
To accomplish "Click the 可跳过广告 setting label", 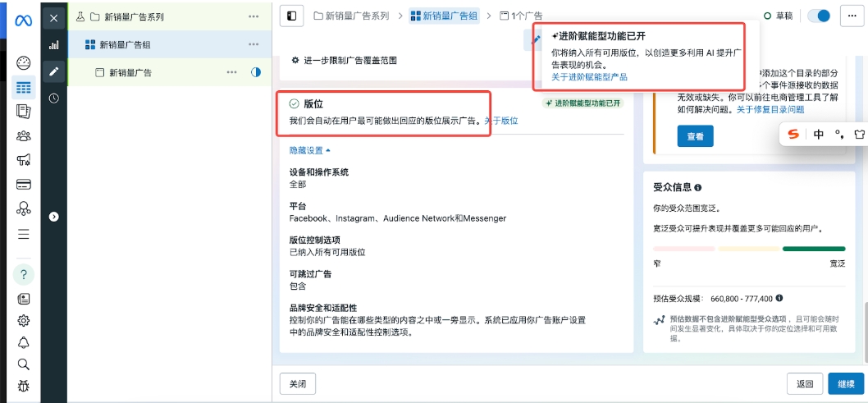I will (x=310, y=274).
